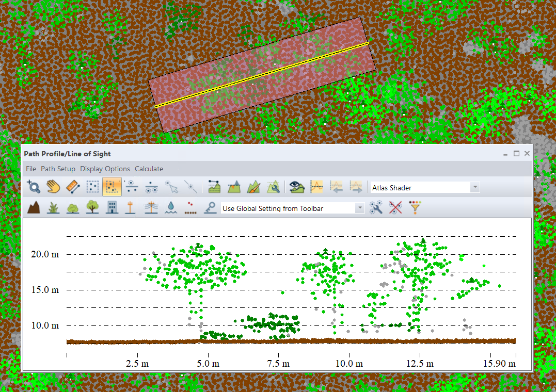Click the delete points red X icon

coord(395,207)
